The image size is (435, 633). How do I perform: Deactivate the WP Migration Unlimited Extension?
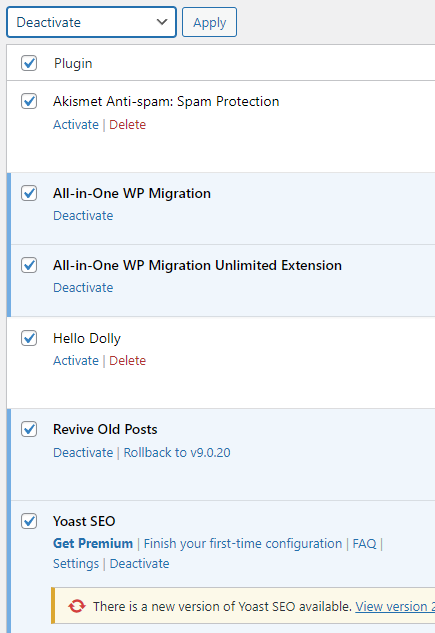(83, 287)
